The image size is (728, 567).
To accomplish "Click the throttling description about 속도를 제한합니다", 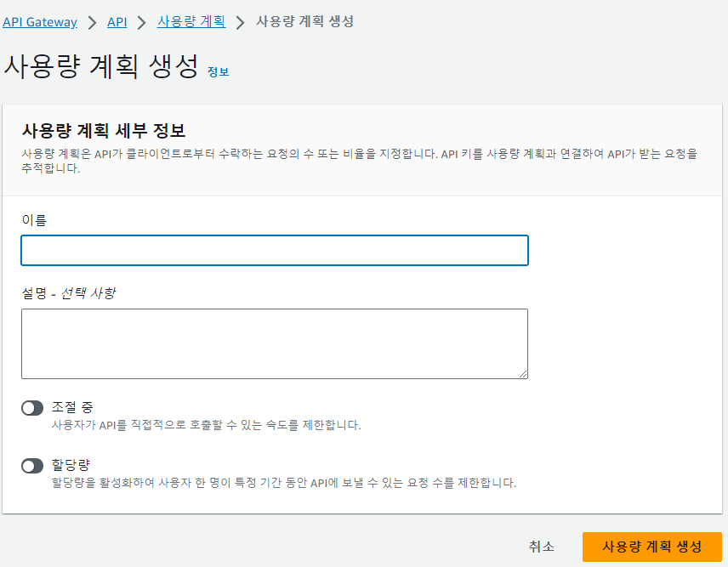I will [206, 424].
